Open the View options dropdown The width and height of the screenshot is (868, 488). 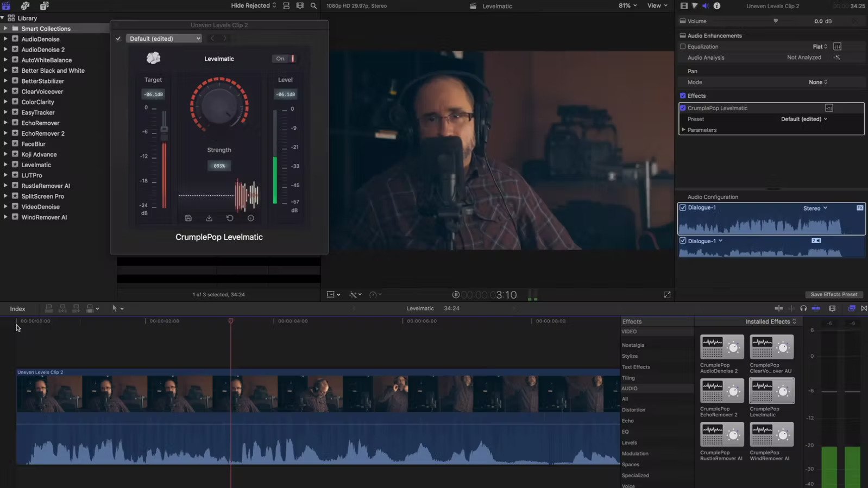click(657, 5)
